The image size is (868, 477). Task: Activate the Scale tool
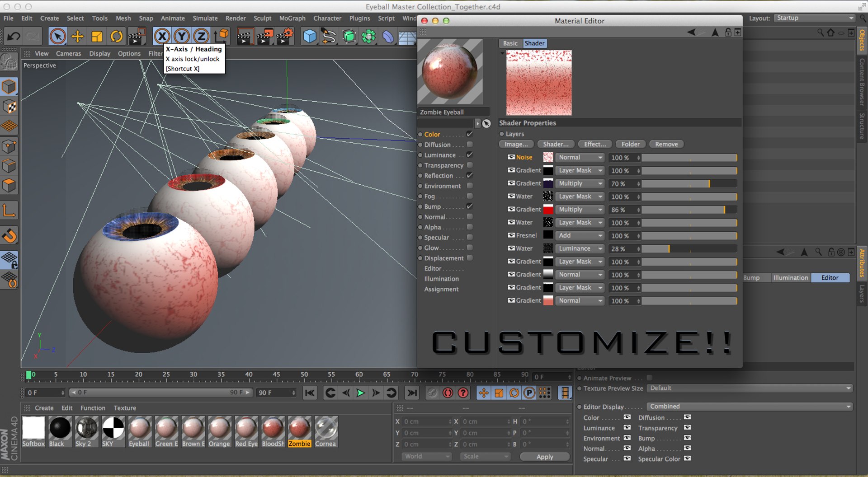click(97, 36)
